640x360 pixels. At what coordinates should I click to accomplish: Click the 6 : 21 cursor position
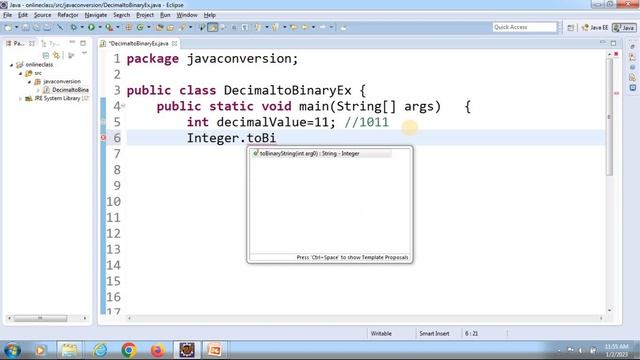[x=471, y=333]
